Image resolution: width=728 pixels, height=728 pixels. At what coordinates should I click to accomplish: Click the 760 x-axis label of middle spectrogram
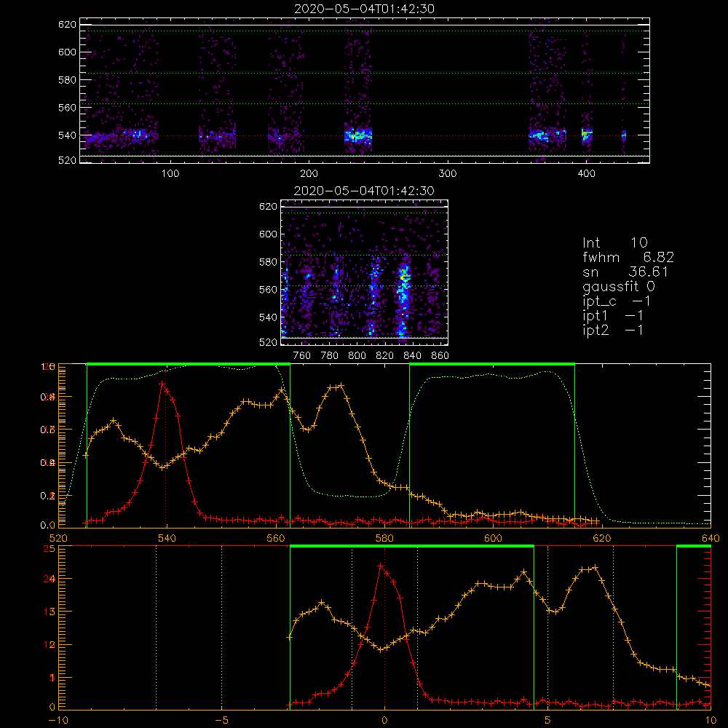coord(302,356)
